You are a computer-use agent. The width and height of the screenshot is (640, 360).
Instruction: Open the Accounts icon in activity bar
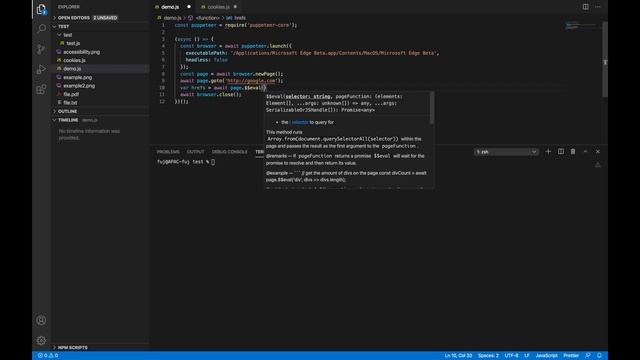(41, 320)
